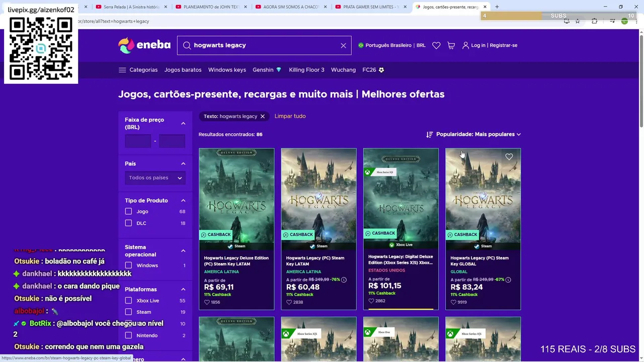Click Limpar tudo link

pos(290,116)
